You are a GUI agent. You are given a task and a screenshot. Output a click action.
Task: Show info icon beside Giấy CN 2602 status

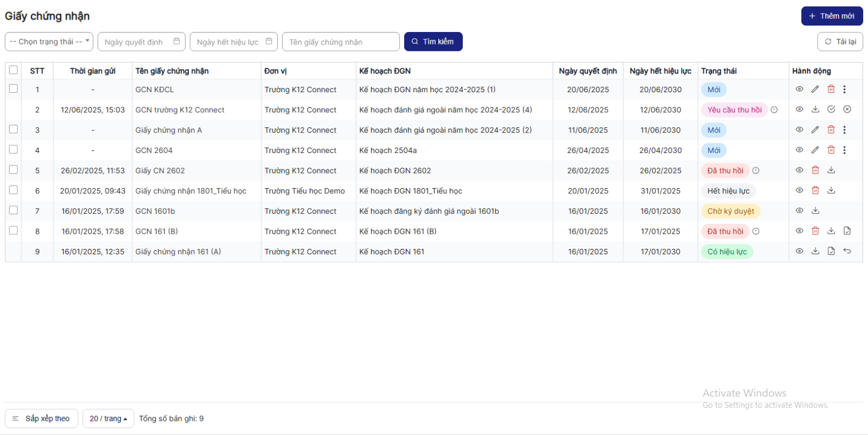[756, 171]
